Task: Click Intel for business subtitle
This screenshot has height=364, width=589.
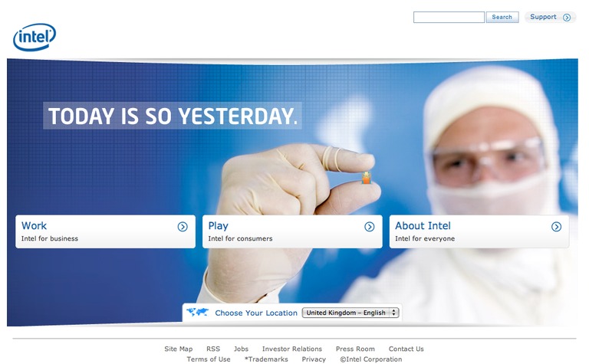Action: (50, 238)
